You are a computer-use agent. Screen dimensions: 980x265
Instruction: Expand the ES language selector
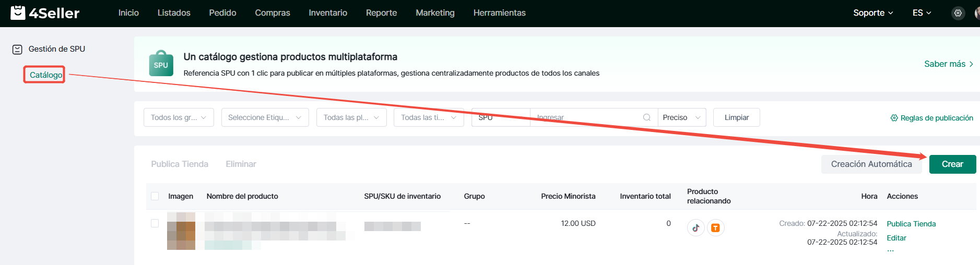point(922,13)
